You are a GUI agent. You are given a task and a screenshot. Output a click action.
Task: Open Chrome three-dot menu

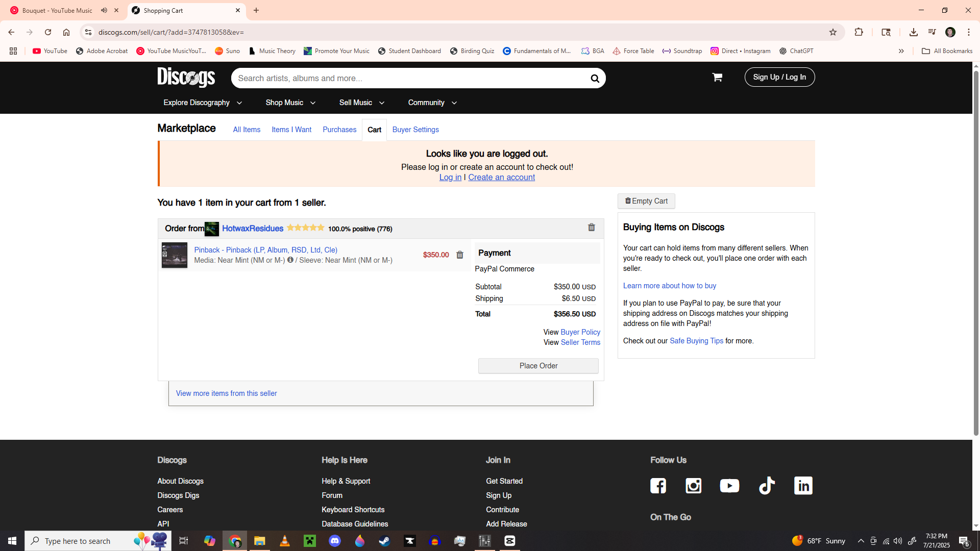969,32
